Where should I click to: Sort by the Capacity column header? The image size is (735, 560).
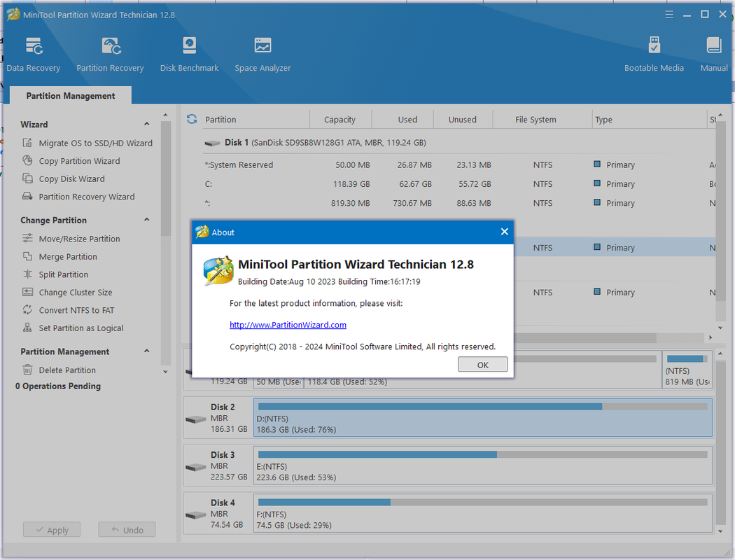(x=340, y=119)
